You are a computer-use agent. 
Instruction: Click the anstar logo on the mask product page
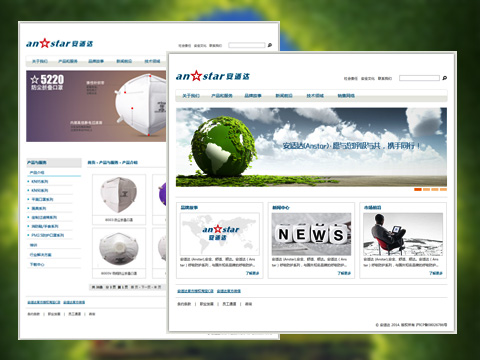(60, 43)
